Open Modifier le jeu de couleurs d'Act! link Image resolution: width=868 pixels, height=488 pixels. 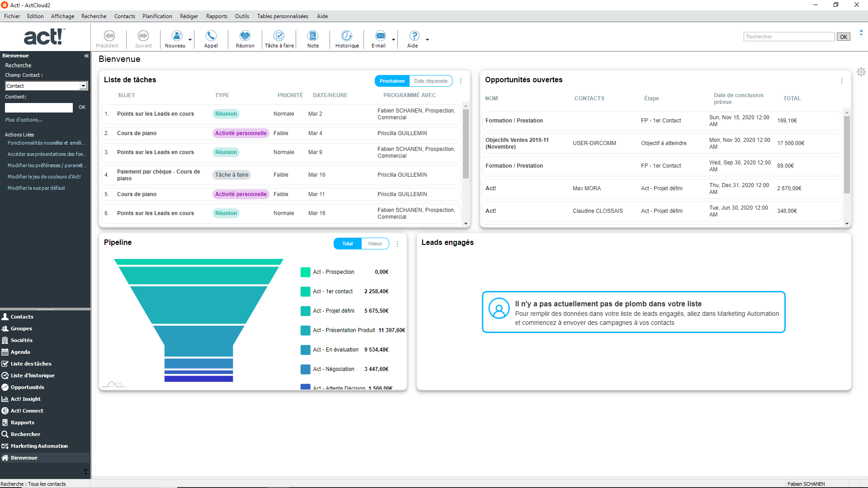pyautogui.click(x=44, y=177)
